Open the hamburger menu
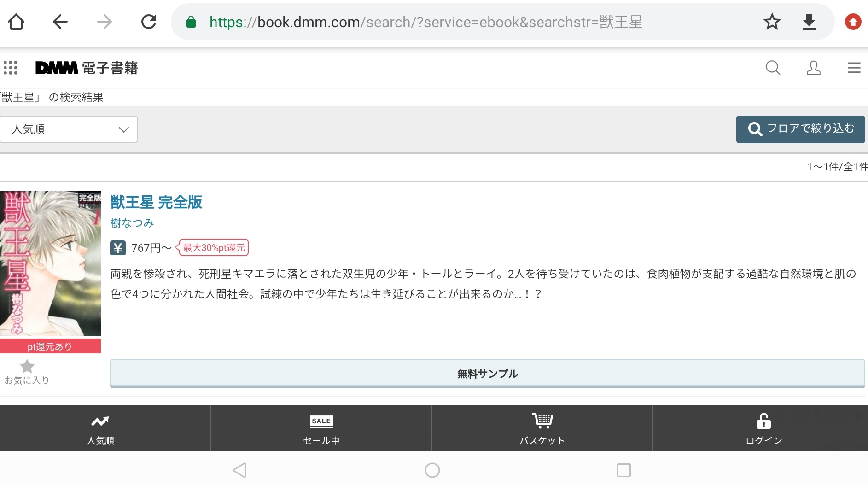This screenshot has width=868, height=485. [854, 68]
